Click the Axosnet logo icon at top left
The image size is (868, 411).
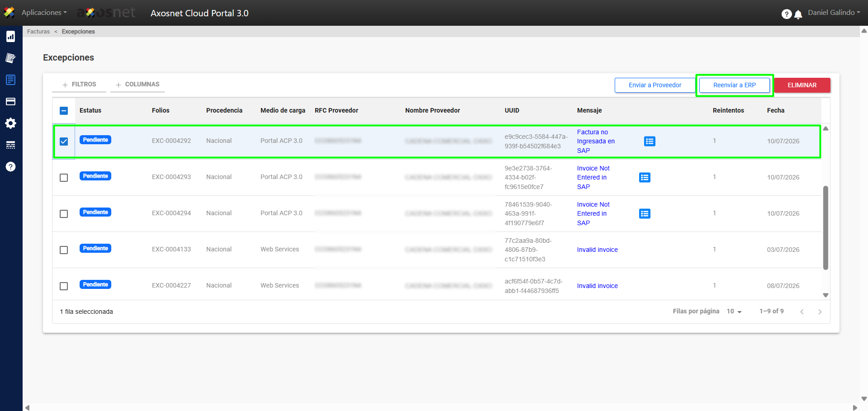(9, 12)
